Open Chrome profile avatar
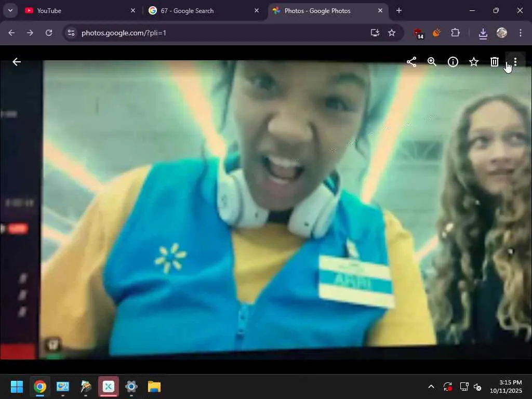The width and height of the screenshot is (532, 399). 502,33
